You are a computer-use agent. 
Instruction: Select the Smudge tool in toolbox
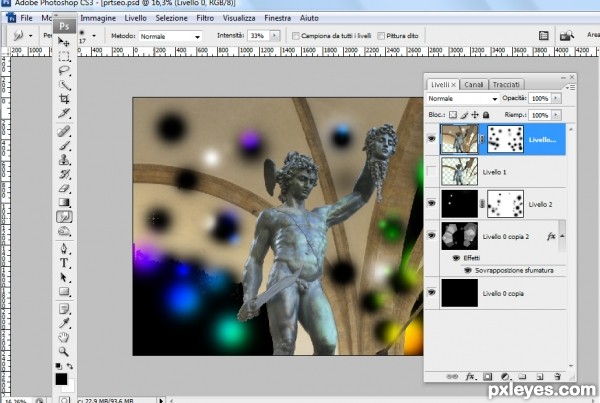coord(64,217)
